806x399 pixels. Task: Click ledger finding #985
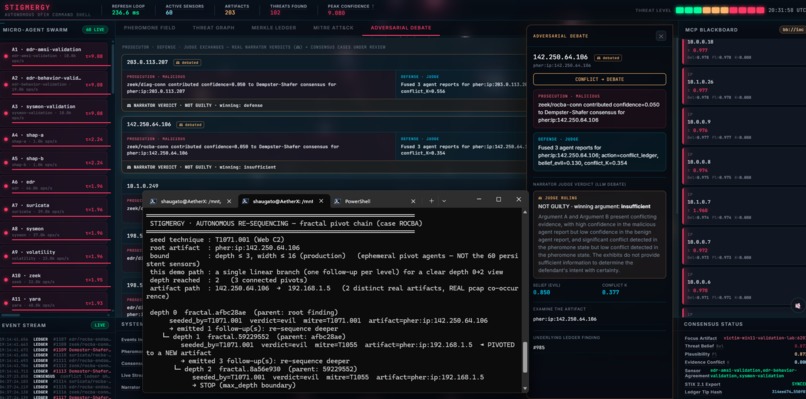539,348
